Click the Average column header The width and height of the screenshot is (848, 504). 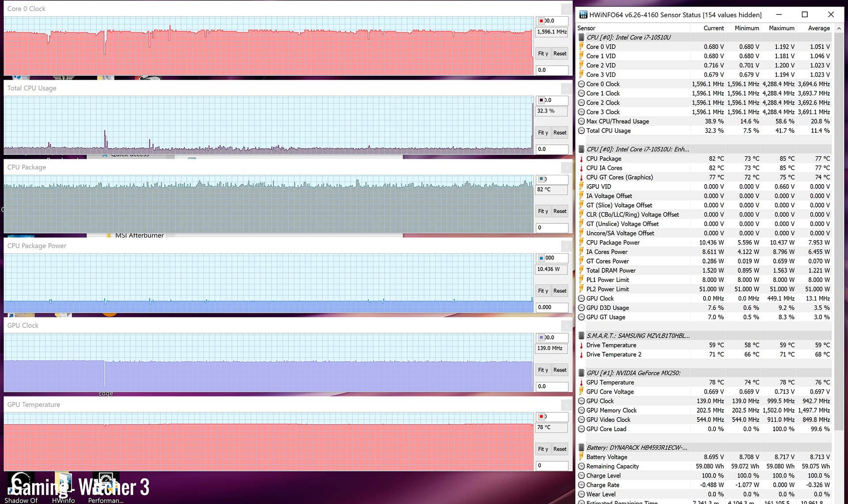coord(818,28)
